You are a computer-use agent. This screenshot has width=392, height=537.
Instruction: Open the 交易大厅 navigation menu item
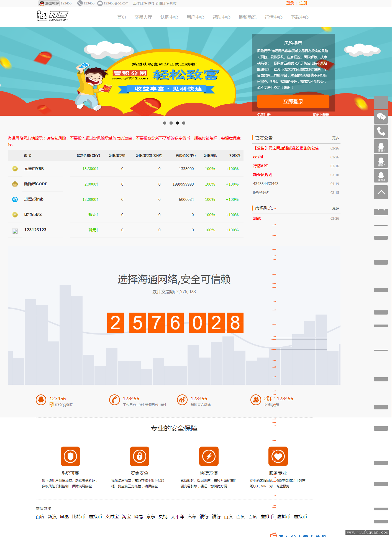[143, 17]
